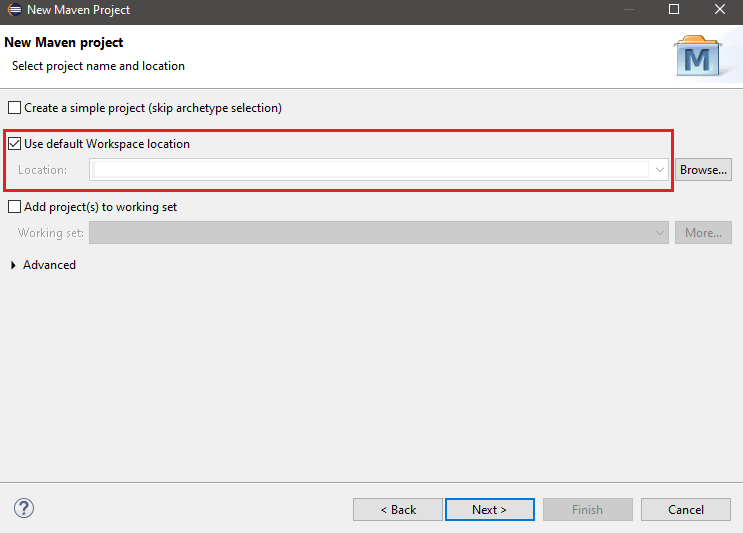Screen dimensions: 743x533
Task: Cancel the Maven project wizard
Action: coord(685,509)
